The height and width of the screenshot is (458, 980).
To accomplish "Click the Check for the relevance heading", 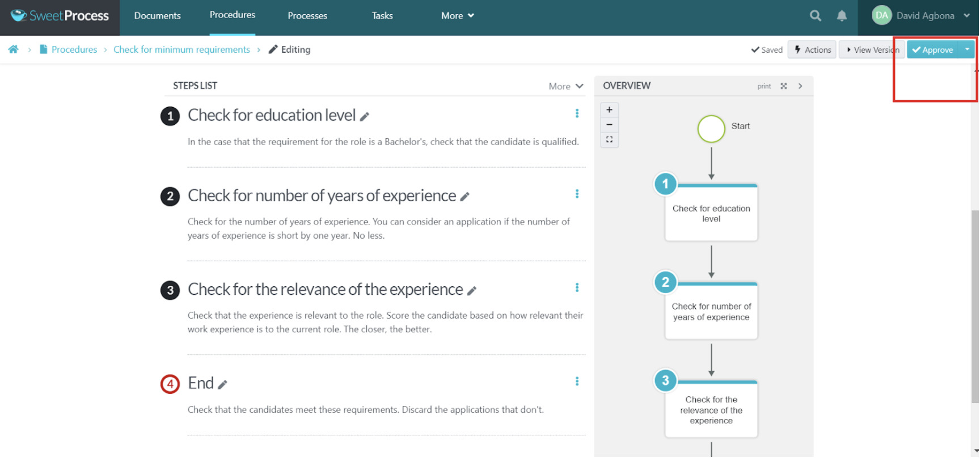I will click(326, 289).
